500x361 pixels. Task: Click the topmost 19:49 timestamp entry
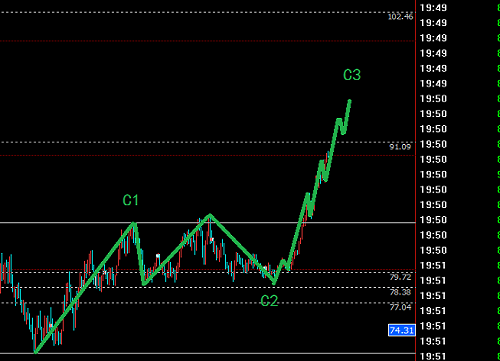(x=433, y=8)
